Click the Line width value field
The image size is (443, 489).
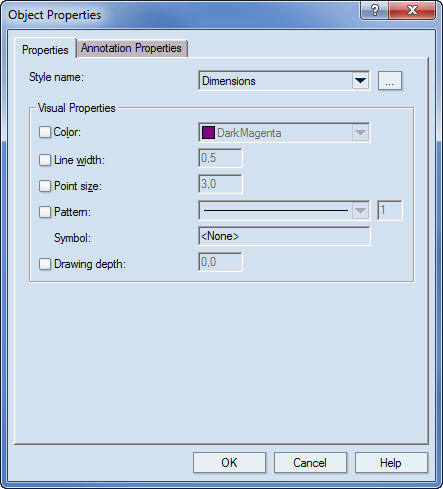pos(220,158)
